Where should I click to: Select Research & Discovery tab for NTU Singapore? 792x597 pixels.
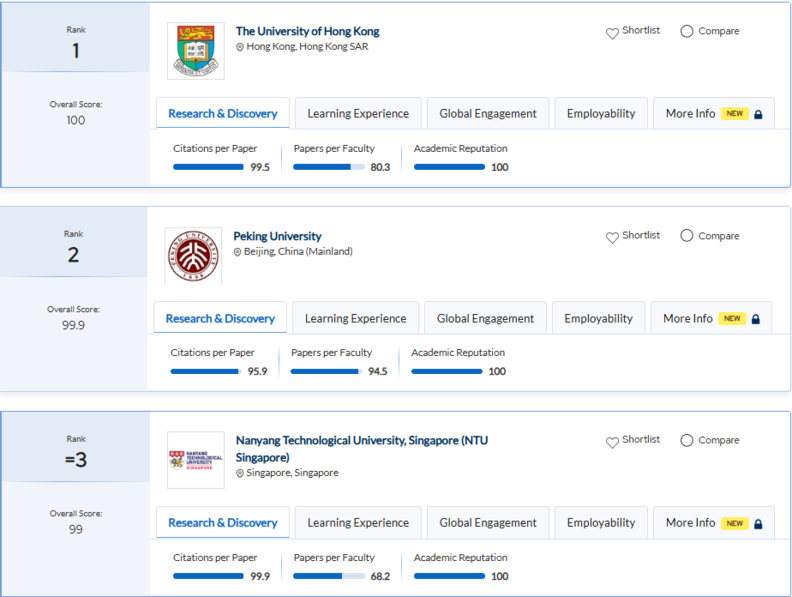point(223,523)
